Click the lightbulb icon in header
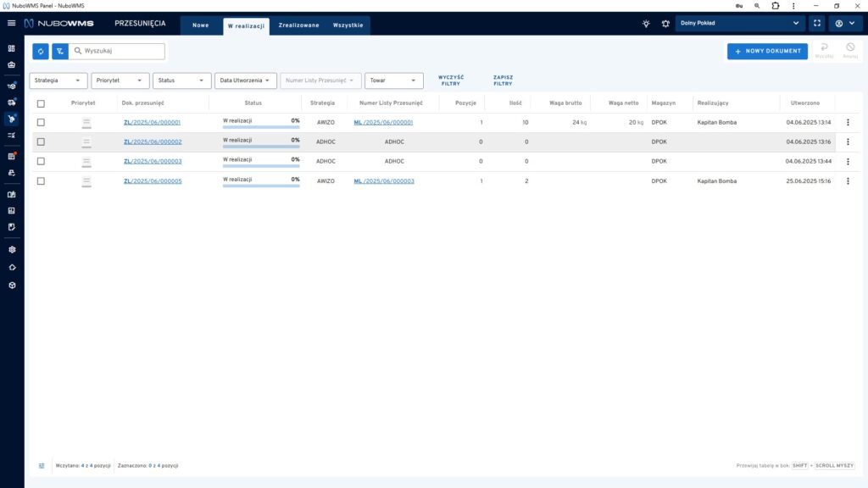The width and height of the screenshot is (868, 488). [x=646, y=24]
